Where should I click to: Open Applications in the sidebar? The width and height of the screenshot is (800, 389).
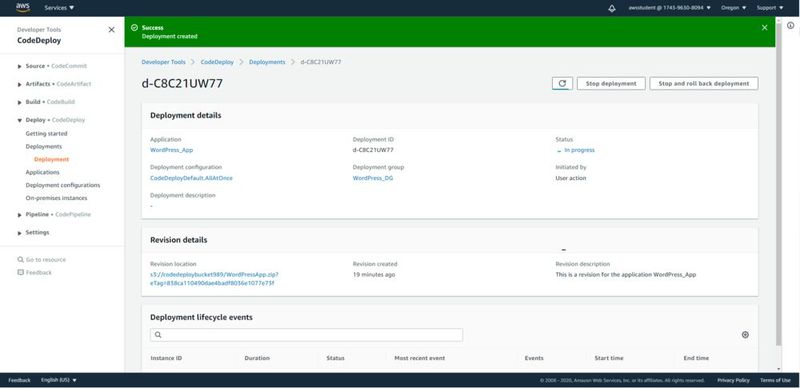pos(42,172)
